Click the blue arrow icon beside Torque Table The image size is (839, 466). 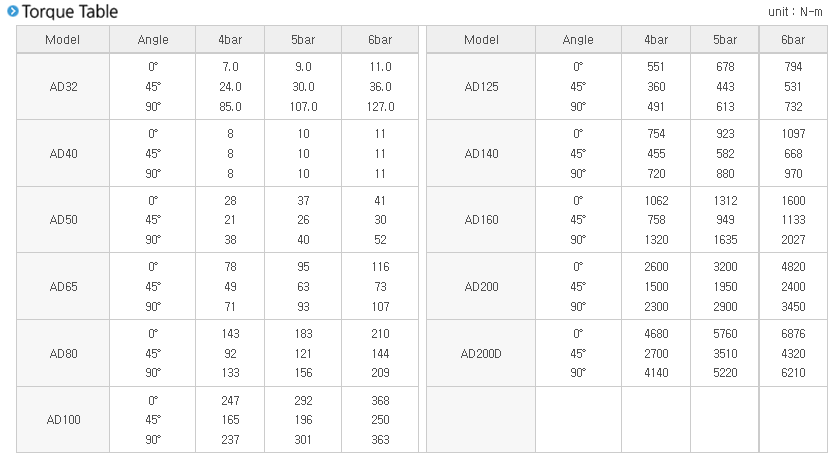point(12,11)
